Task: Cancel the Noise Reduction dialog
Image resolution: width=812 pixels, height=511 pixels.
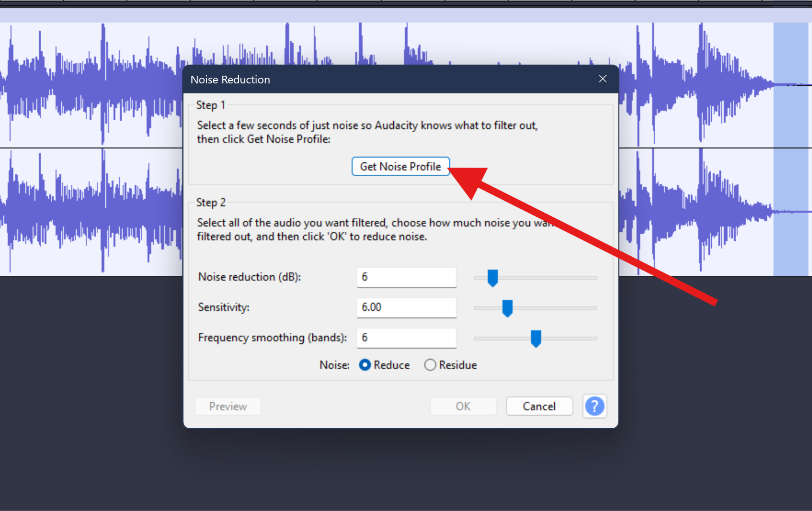Action: pos(539,406)
